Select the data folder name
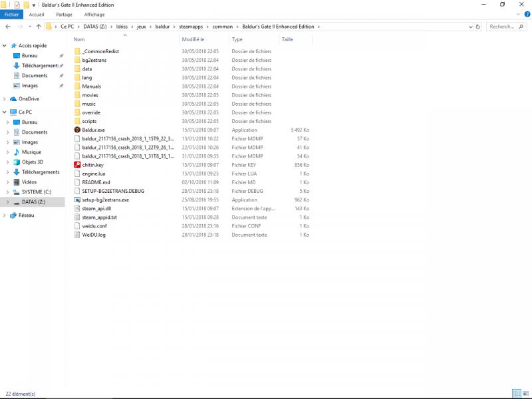 pyautogui.click(x=87, y=69)
